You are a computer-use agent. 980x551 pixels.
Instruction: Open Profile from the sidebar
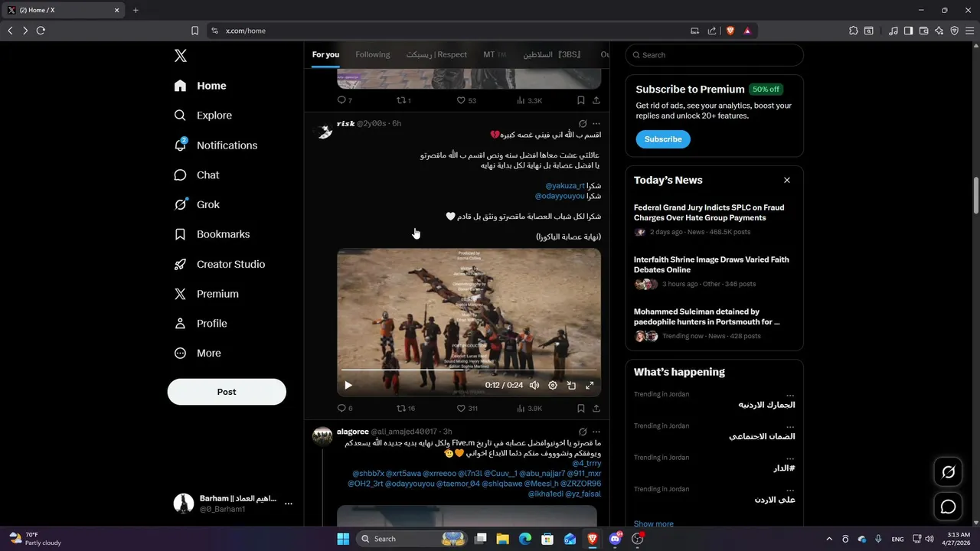pos(201,324)
